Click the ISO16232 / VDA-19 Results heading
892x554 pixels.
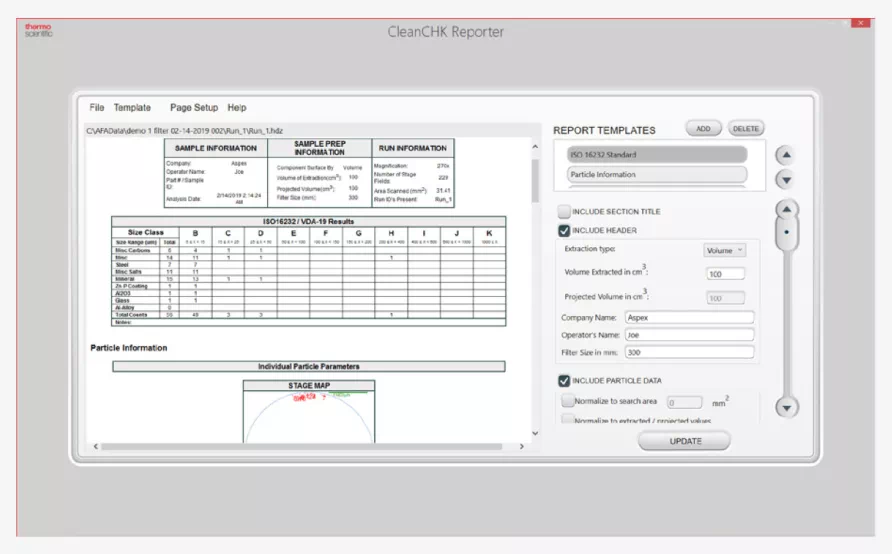click(x=308, y=221)
